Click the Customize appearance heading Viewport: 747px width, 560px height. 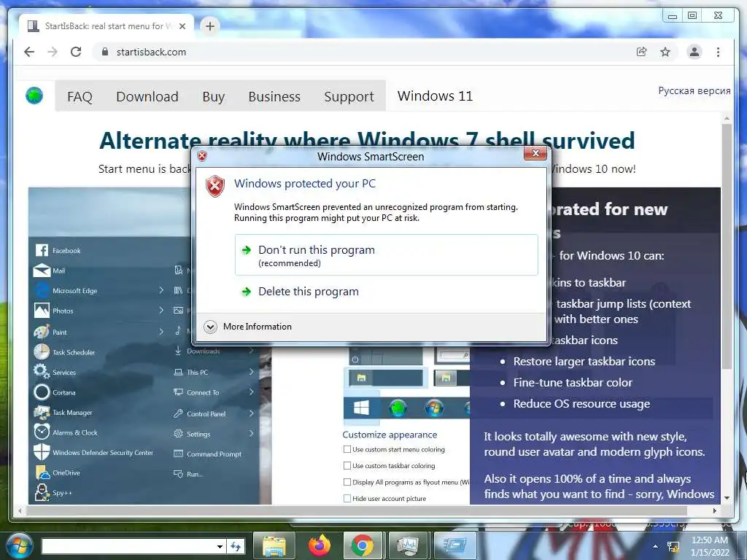click(390, 435)
